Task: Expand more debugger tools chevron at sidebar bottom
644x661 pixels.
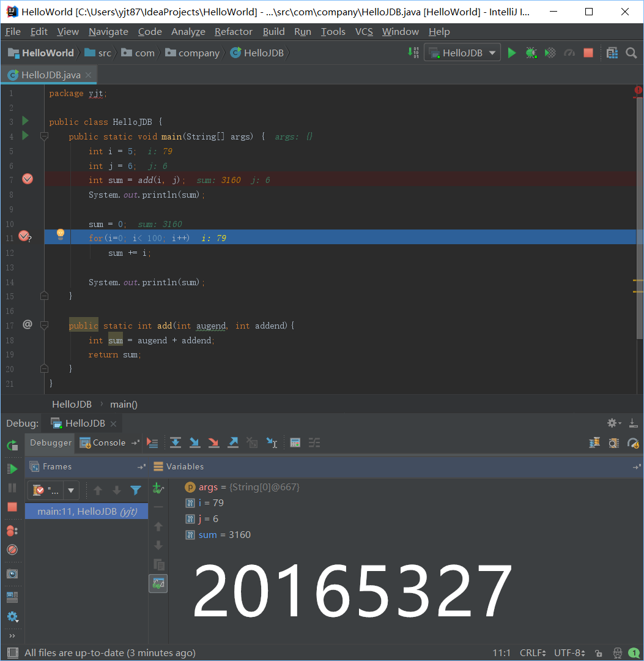Action: 12,636
